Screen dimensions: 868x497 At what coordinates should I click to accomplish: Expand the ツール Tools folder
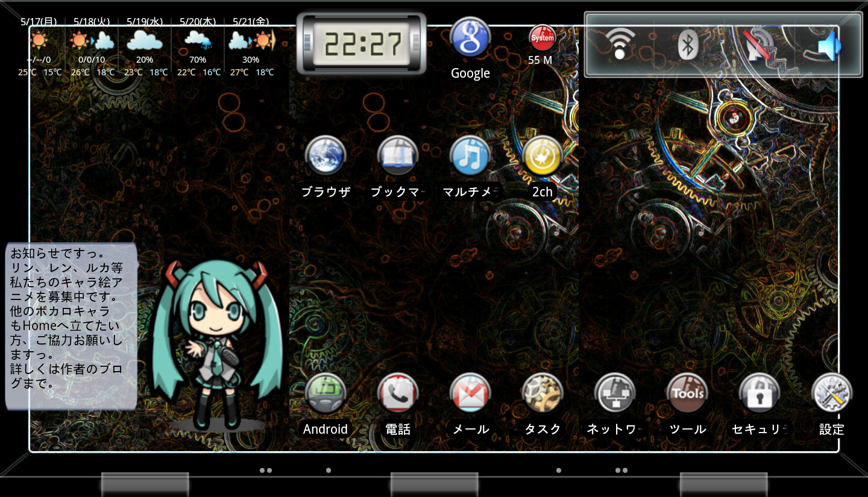687,393
